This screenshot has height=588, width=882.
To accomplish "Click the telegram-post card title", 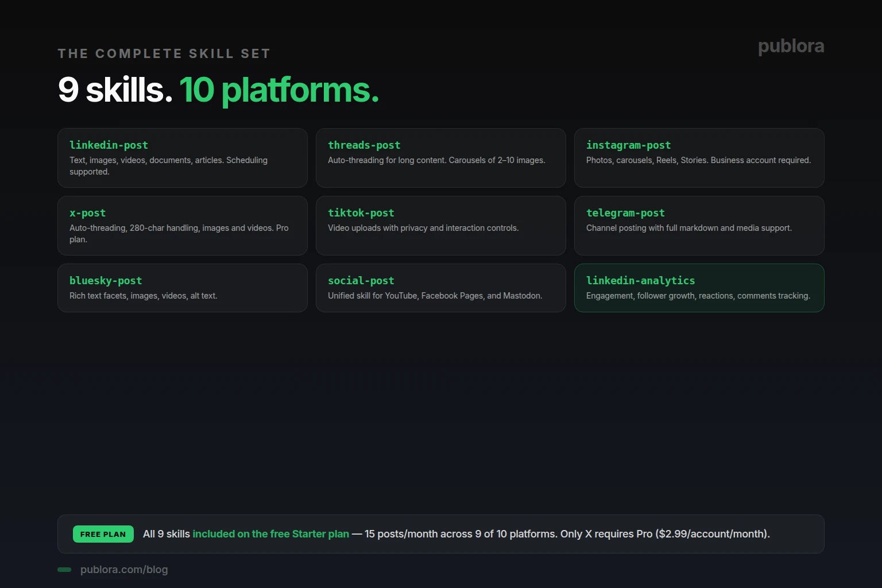I will pyautogui.click(x=625, y=213).
